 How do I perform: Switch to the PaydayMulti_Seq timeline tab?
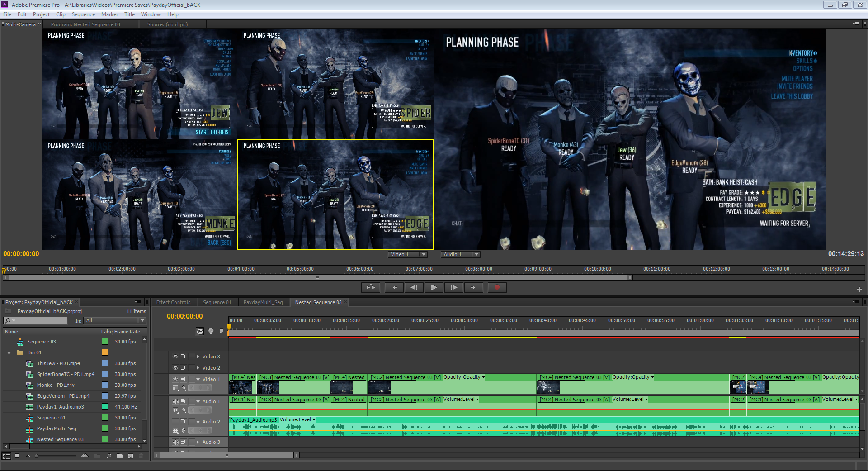(x=263, y=302)
